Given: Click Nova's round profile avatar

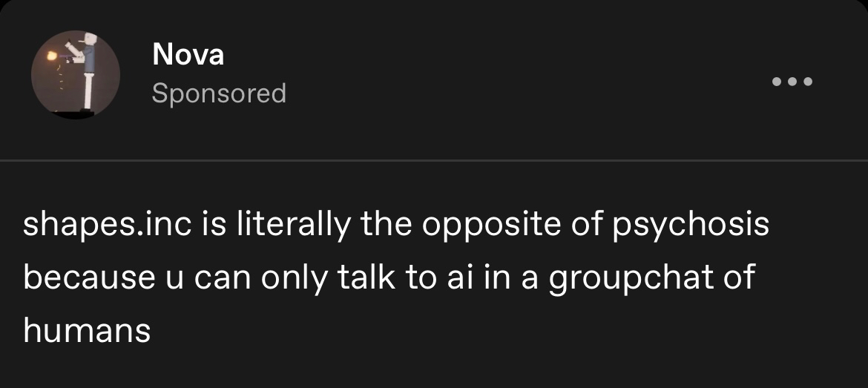Looking at the screenshot, I should pos(75,75).
